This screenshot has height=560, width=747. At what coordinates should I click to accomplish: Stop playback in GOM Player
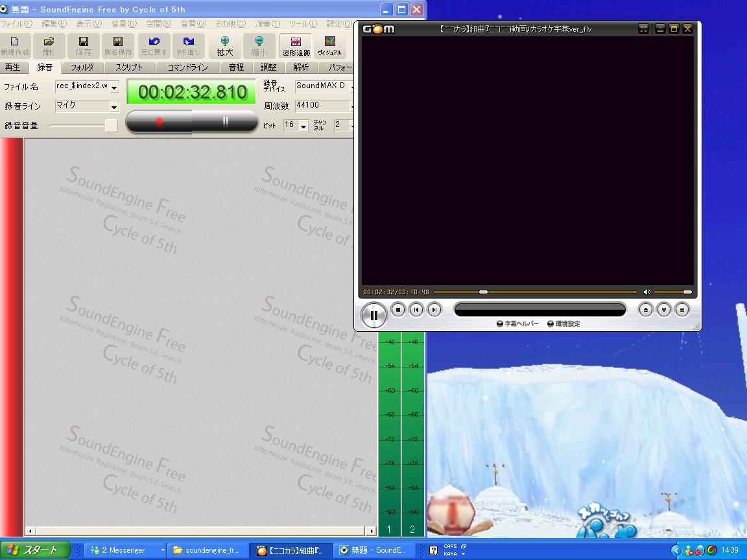coord(397,310)
